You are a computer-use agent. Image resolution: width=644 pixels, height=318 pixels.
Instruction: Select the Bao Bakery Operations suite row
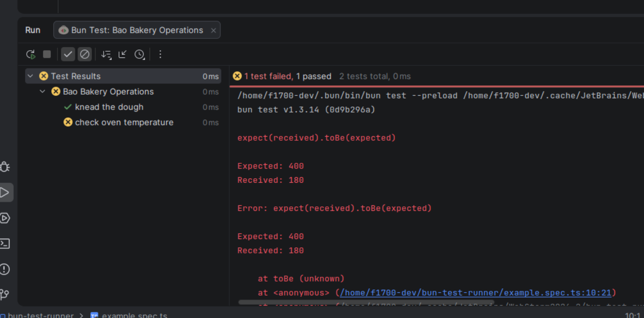point(123,92)
